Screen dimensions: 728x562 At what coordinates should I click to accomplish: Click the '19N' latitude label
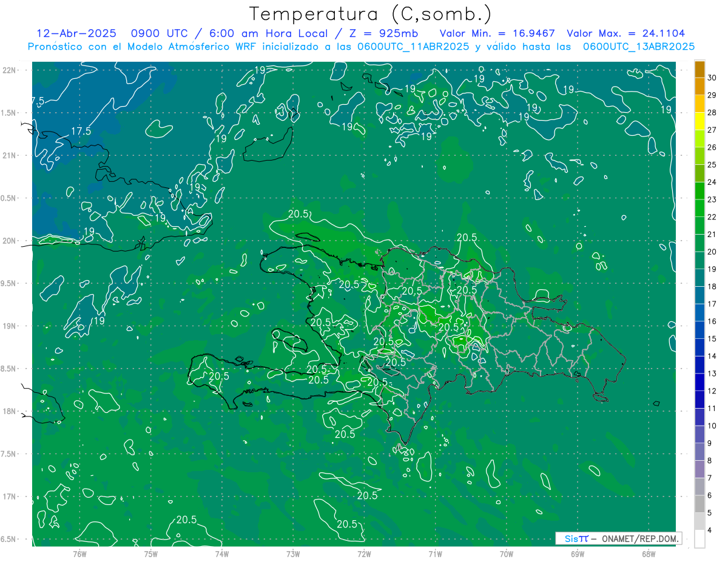click(x=10, y=326)
